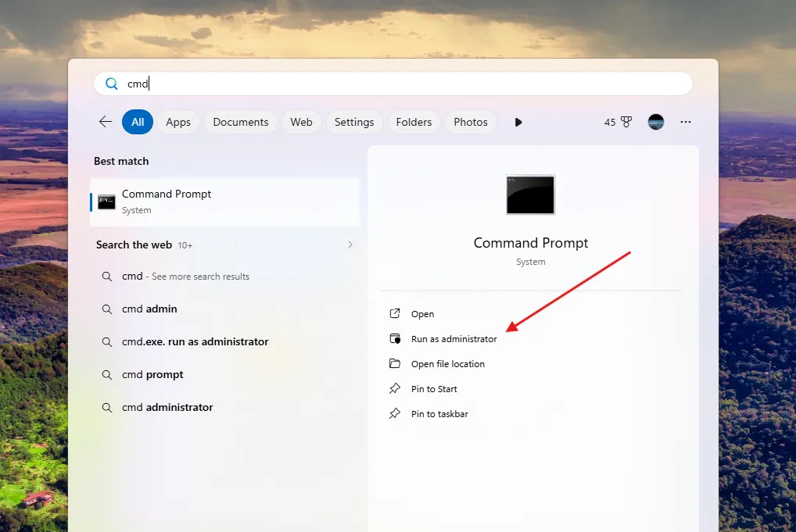Open the cmd administrator web suggestion
Image resolution: width=796 pixels, height=532 pixels.
point(224,407)
